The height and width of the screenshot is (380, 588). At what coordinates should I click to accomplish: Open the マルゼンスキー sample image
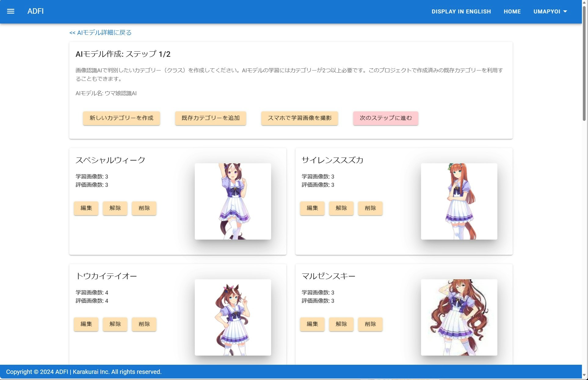(459, 317)
